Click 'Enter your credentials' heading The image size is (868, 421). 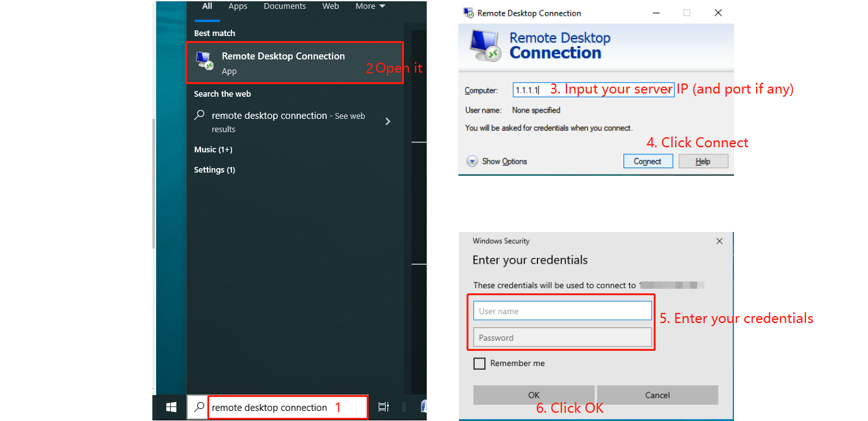coord(530,260)
